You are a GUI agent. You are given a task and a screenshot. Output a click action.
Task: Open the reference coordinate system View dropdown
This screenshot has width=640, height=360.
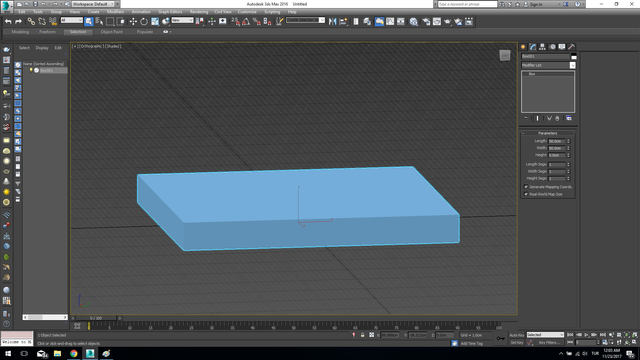182,20
